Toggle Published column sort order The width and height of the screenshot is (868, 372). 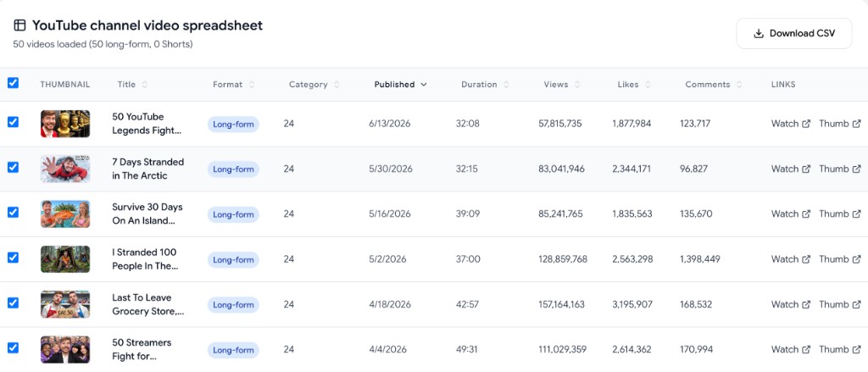[x=400, y=85]
